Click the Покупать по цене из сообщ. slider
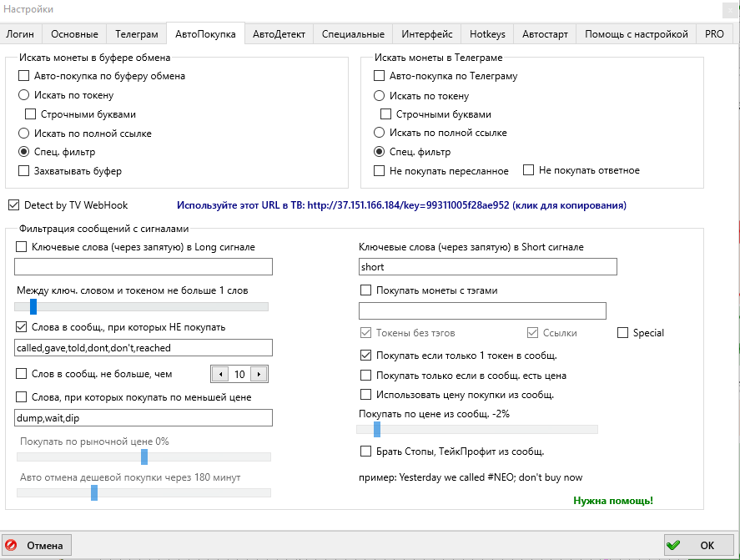740x560 pixels. (x=476, y=429)
